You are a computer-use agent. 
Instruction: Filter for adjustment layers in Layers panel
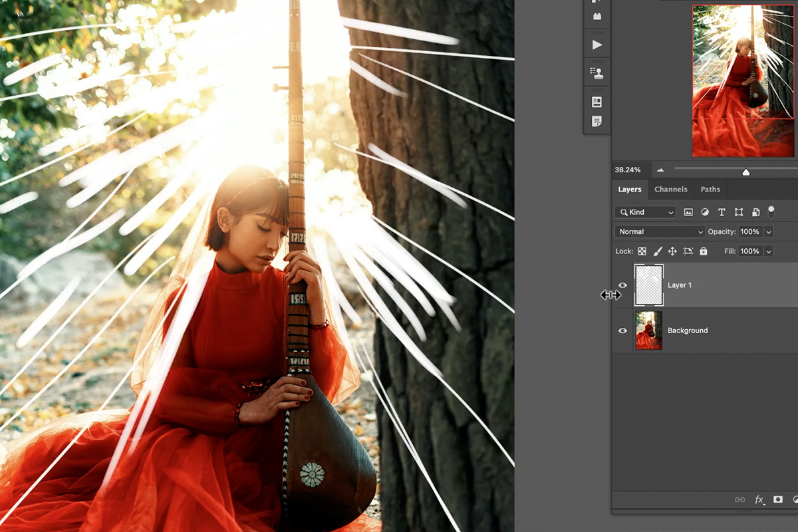(x=705, y=212)
